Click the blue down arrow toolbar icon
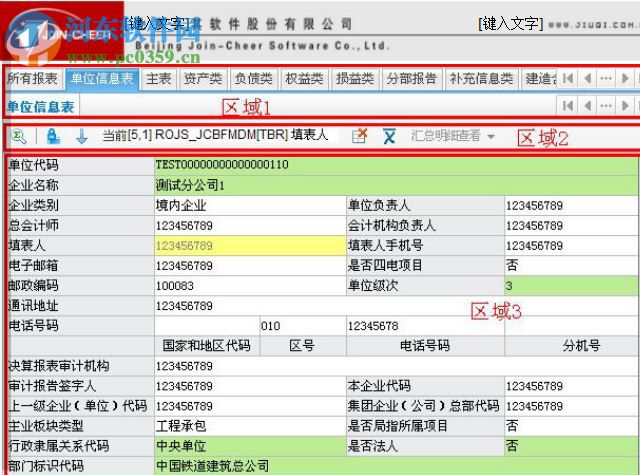The height and width of the screenshot is (475, 640). pos(82,136)
